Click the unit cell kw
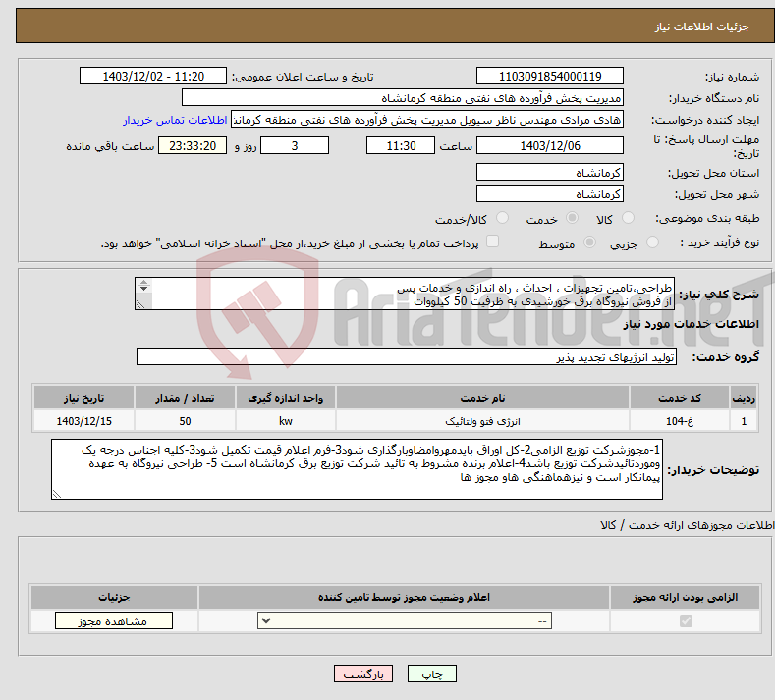Viewport: 775px width, 700px height. (286, 421)
